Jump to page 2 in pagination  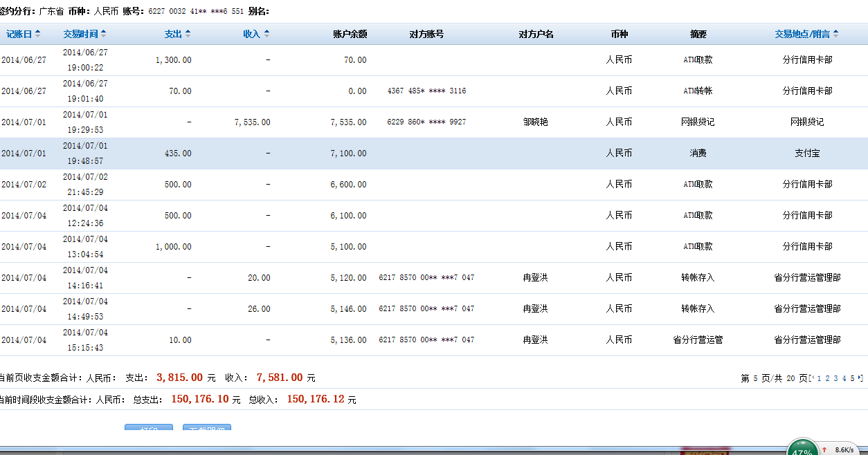point(828,378)
